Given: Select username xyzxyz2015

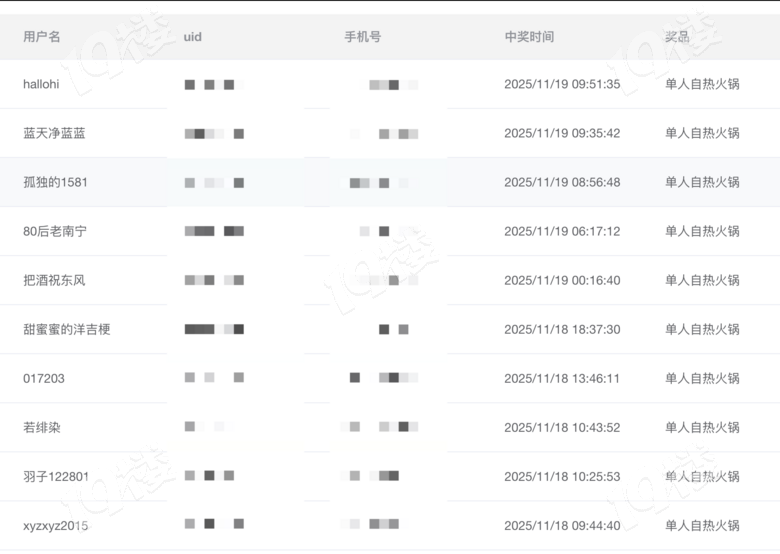Looking at the screenshot, I should pyautogui.click(x=55, y=526).
